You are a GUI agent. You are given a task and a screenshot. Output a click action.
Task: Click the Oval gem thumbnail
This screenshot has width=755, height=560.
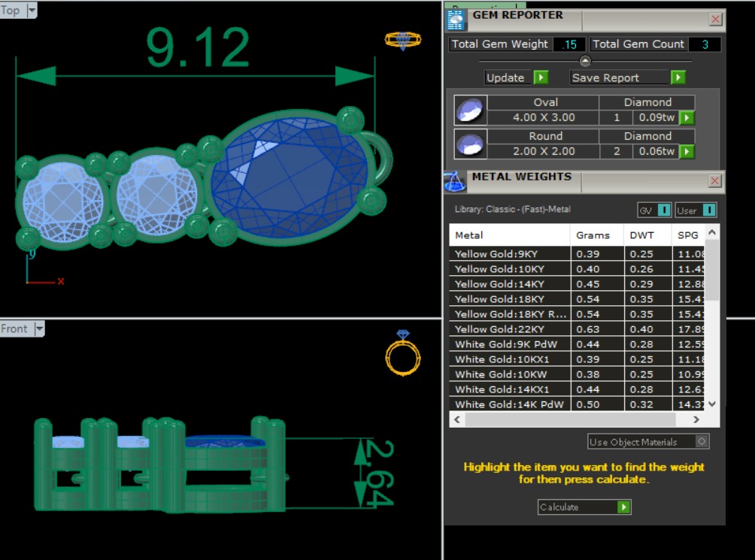(x=471, y=110)
